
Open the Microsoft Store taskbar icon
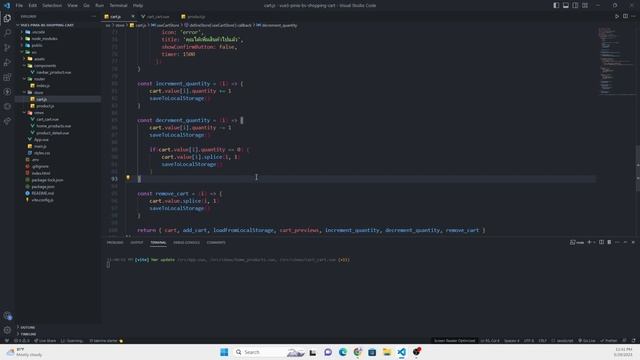pos(372,352)
